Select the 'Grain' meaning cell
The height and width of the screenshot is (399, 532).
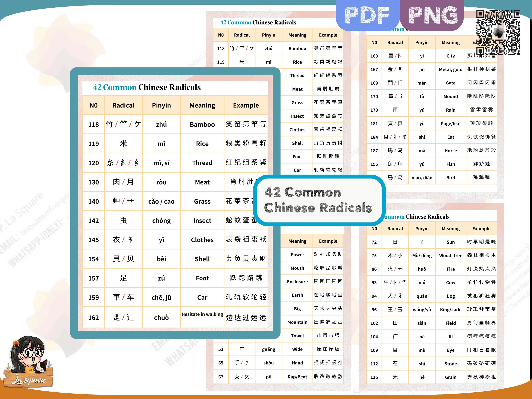pyautogui.click(x=450, y=377)
